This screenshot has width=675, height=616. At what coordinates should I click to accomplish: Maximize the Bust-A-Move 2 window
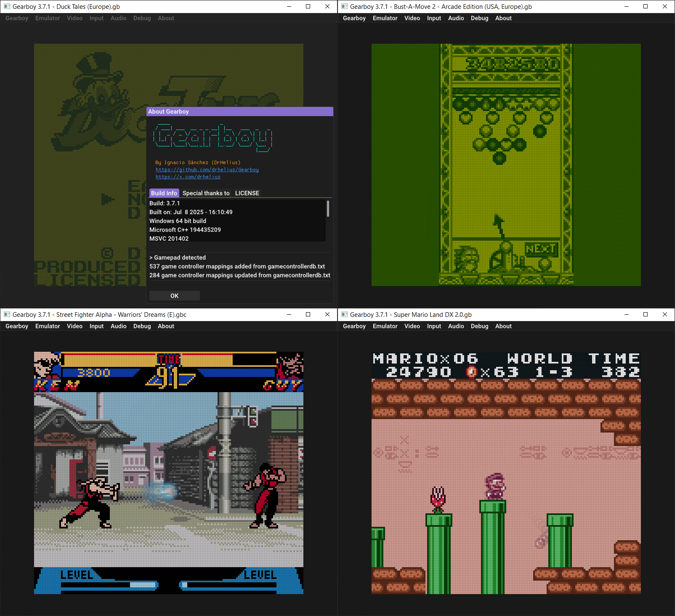click(646, 7)
